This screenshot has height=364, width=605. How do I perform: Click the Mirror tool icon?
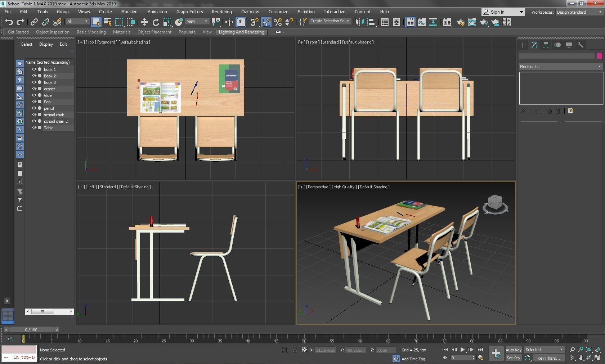point(359,22)
